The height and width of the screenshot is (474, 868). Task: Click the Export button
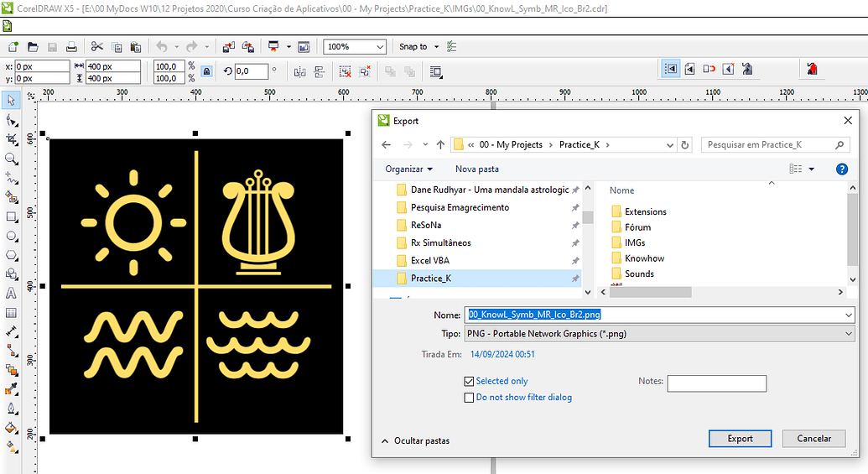[x=741, y=439]
